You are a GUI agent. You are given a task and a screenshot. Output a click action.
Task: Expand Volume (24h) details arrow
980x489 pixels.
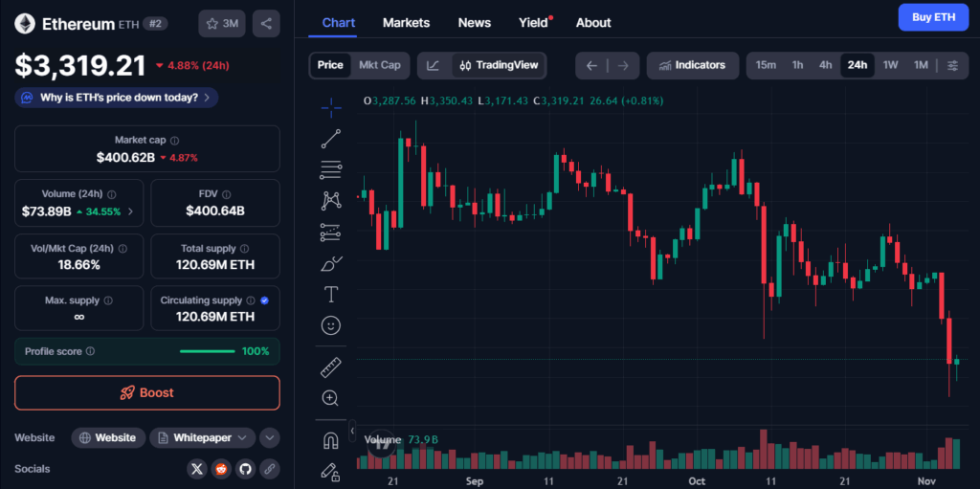[130, 211]
